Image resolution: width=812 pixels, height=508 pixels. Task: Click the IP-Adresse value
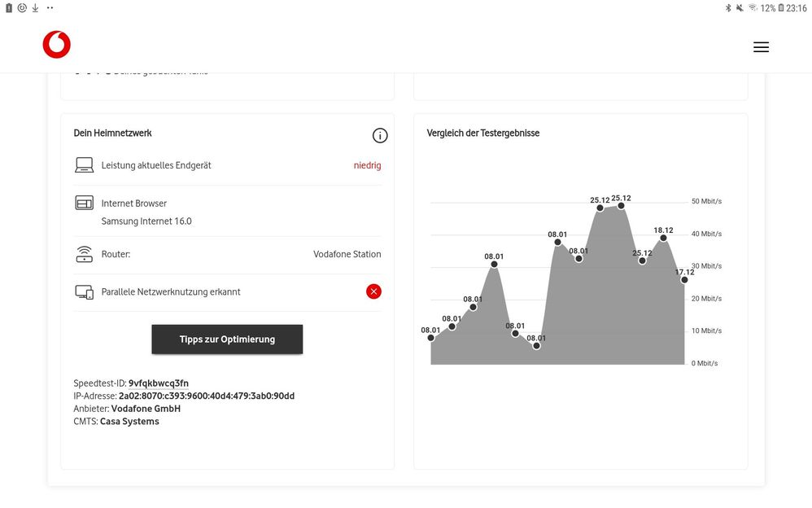tap(207, 396)
